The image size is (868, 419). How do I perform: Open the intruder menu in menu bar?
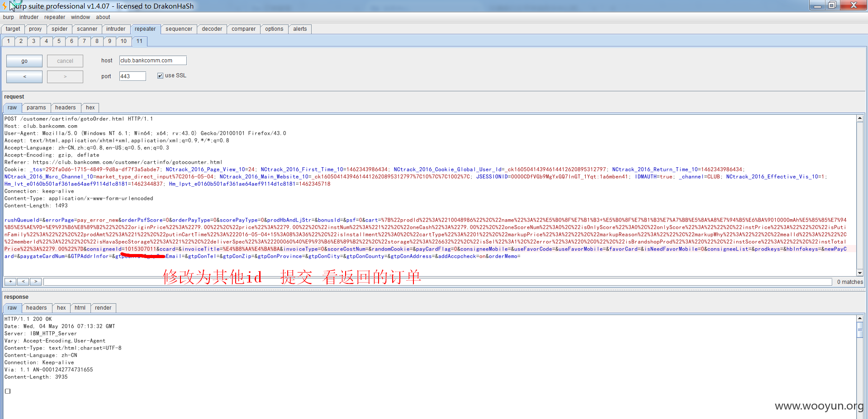pos(29,17)
